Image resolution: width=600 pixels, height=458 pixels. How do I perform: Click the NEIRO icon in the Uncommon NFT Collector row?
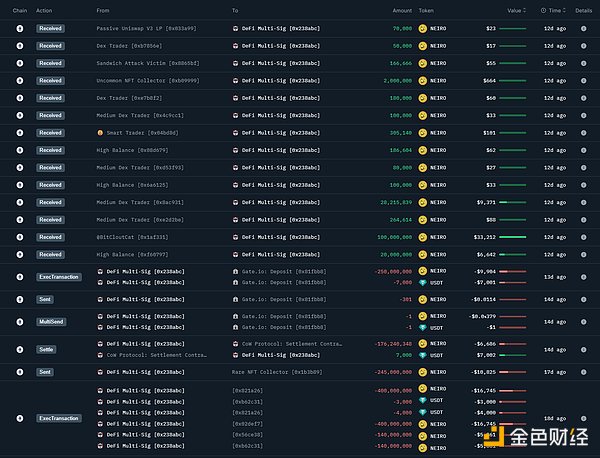coord(423,80)
